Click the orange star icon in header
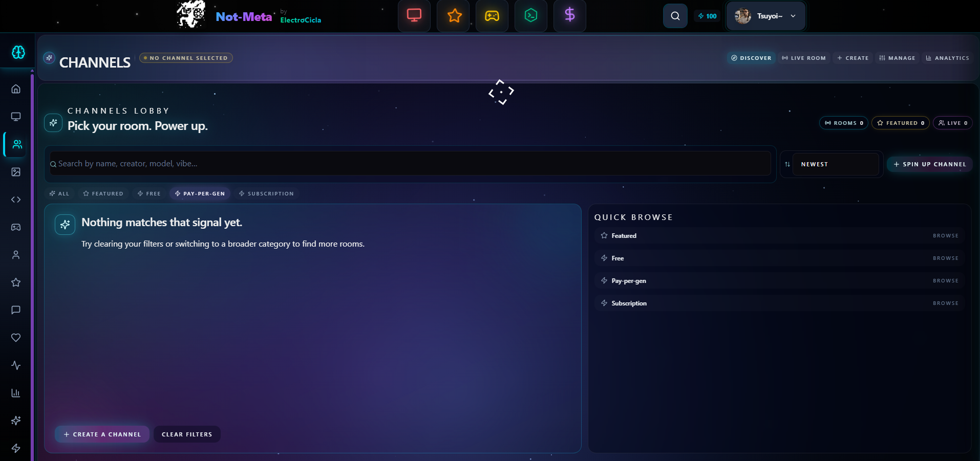 (x=453, y=16)
